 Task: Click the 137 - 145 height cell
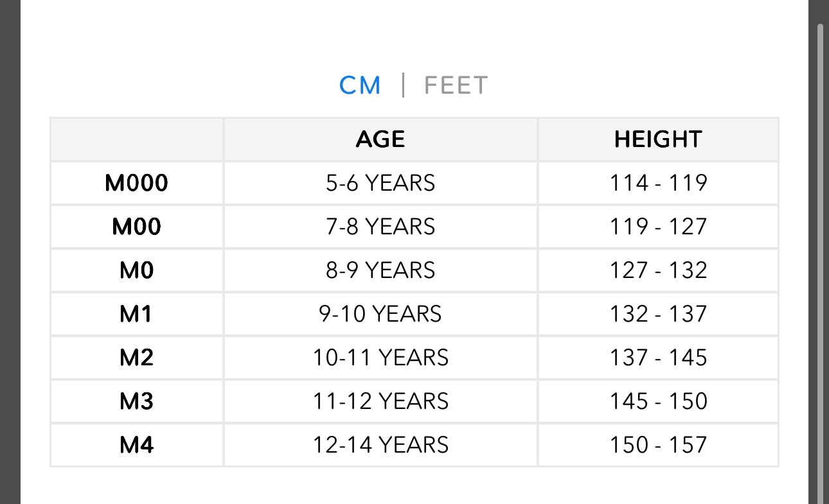point(658,358)
